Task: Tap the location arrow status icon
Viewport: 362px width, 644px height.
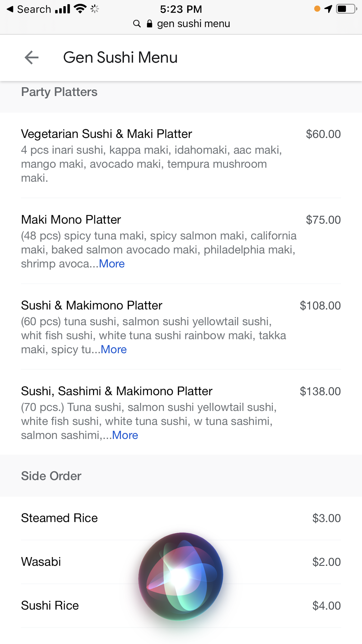Action: tap(328, 9)
